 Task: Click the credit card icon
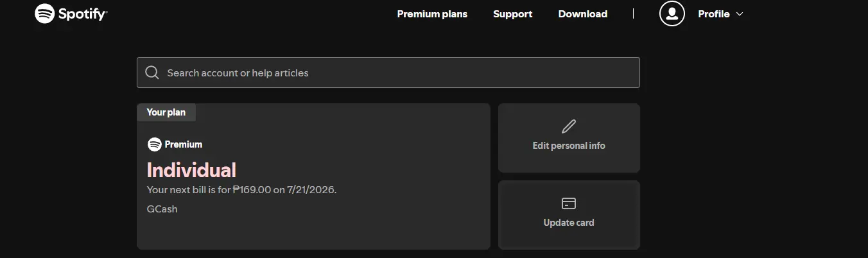click(x=569, y=203)
